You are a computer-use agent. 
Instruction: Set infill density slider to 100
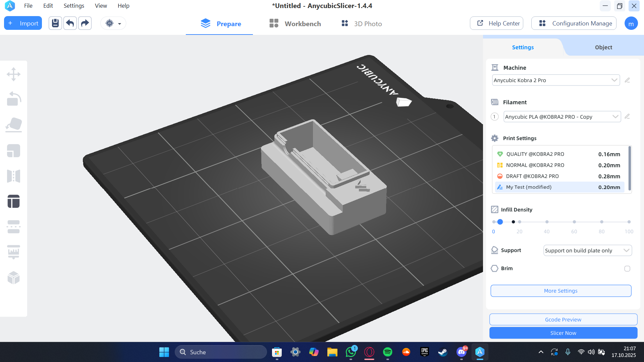[629, 222]
